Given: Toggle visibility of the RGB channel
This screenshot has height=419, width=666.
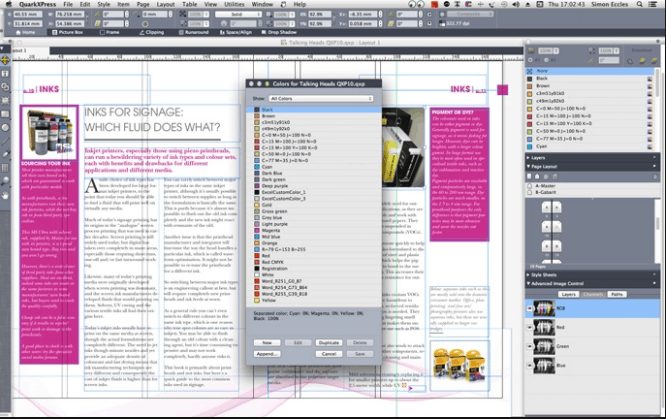Looking at the screenshot, I should (x=530, y=309).
